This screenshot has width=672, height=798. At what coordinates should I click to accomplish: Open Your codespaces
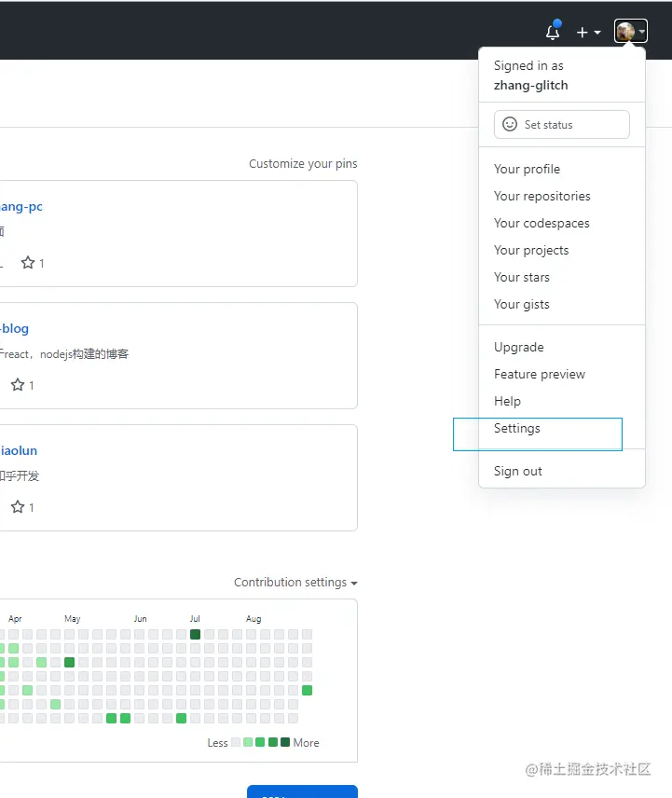pyautogui.click(x=542, y=224)
